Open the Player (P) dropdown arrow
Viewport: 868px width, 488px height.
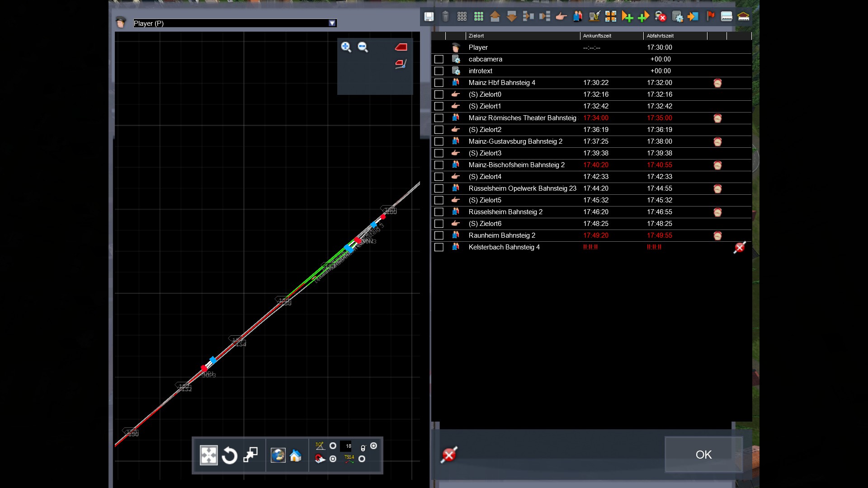tap(332, 23)
